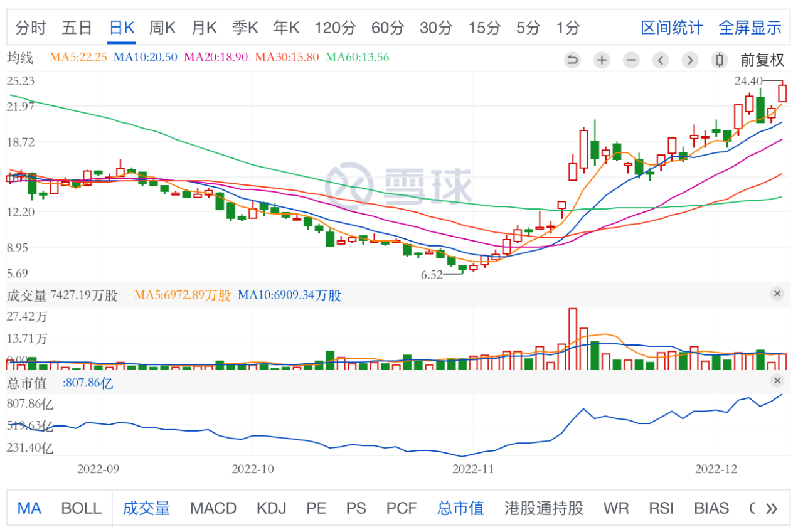Open 区间统计 link
Image resolution: width=803 pixels, height=532 pixels.
click(672, 28)
